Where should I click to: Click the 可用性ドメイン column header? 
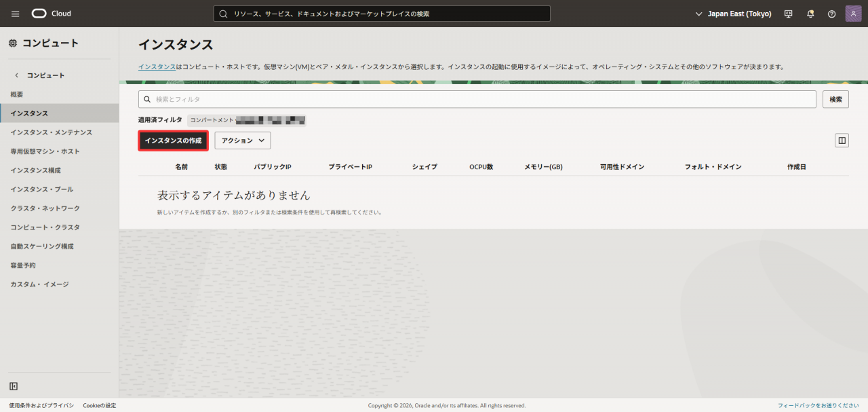pyautogui.click(x=622, y=167)
